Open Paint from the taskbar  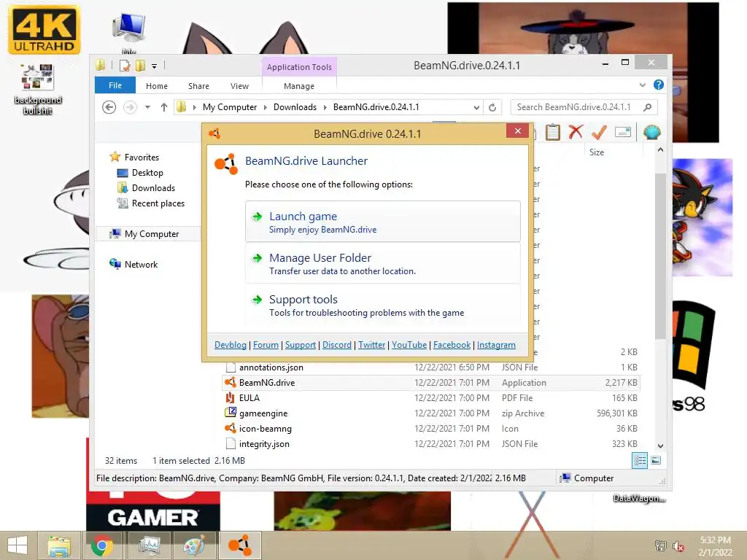pos(194,545)
